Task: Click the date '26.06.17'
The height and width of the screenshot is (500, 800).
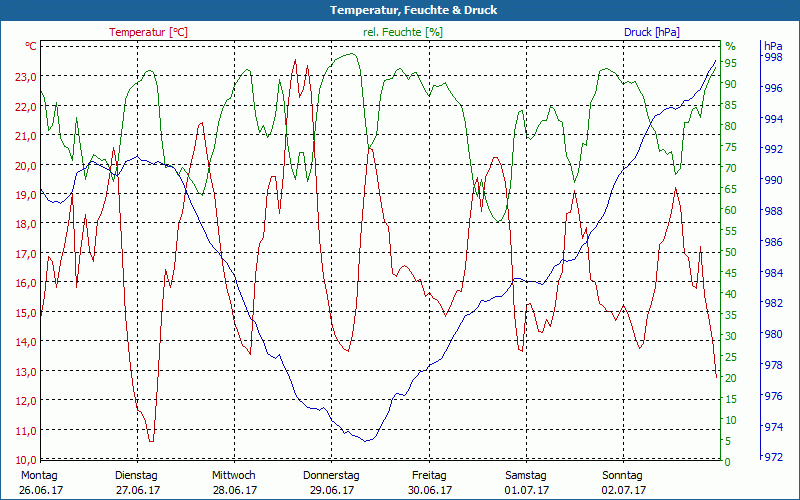Action: point(41,490)
